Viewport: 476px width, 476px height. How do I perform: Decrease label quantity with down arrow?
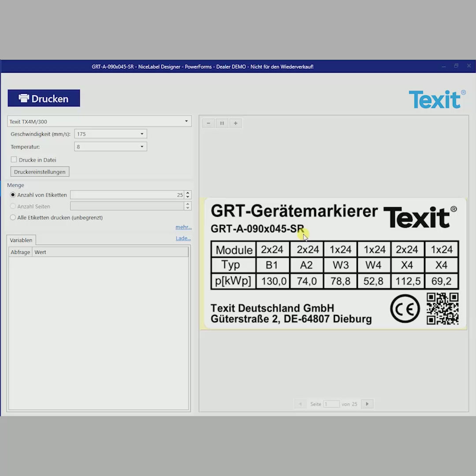(188, 197)
